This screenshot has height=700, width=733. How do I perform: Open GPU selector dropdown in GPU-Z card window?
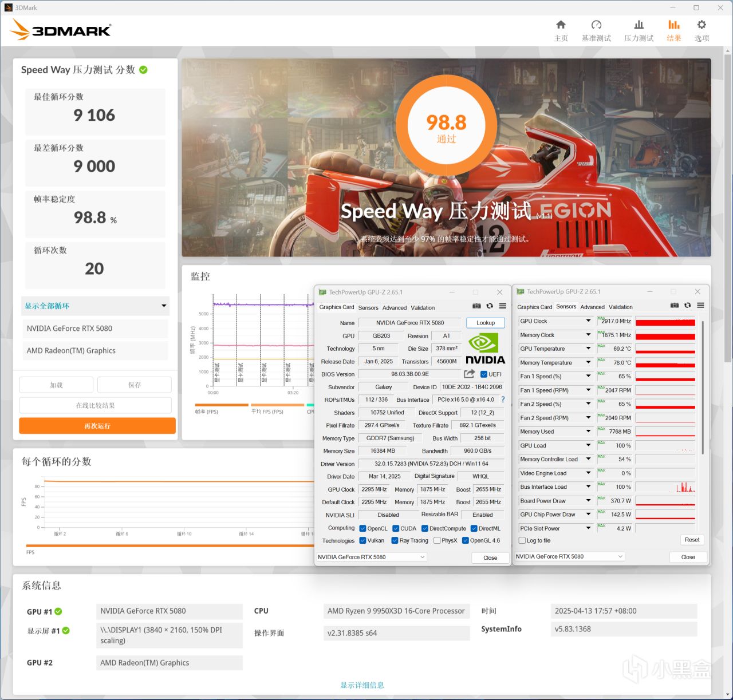pos(372,557)
